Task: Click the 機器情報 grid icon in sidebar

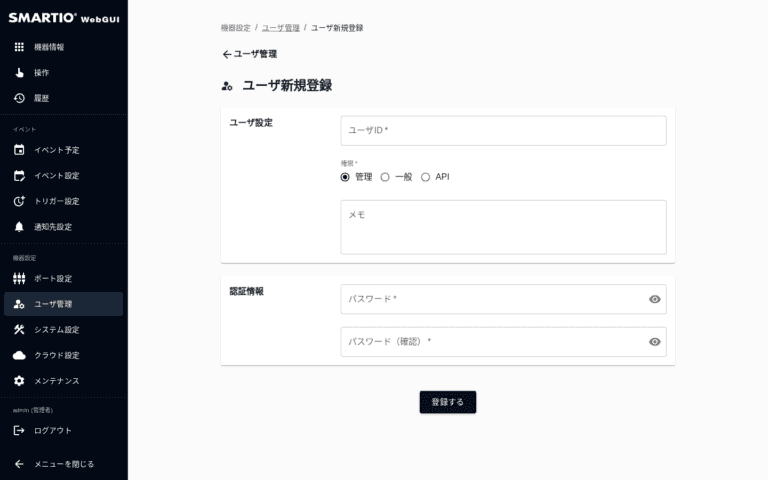Action: [x=19, y=47]
